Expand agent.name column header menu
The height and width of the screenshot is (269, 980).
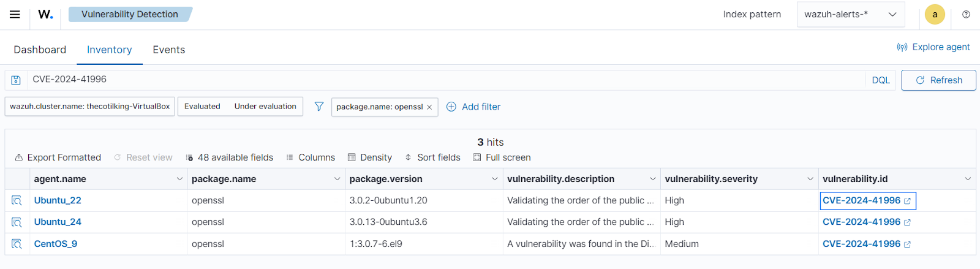(x=179, y=179)
